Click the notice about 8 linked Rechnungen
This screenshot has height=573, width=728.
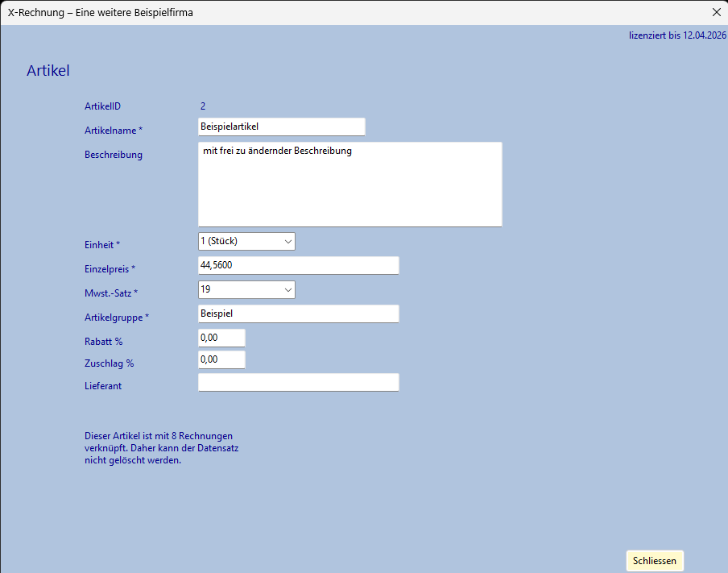click(x=162, y=448)
